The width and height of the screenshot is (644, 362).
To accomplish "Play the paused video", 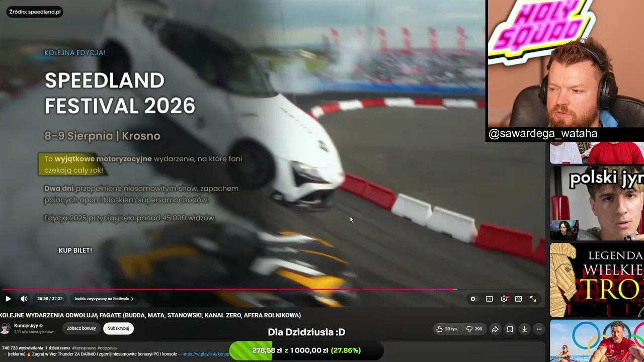I will click(x=8, y=299).
